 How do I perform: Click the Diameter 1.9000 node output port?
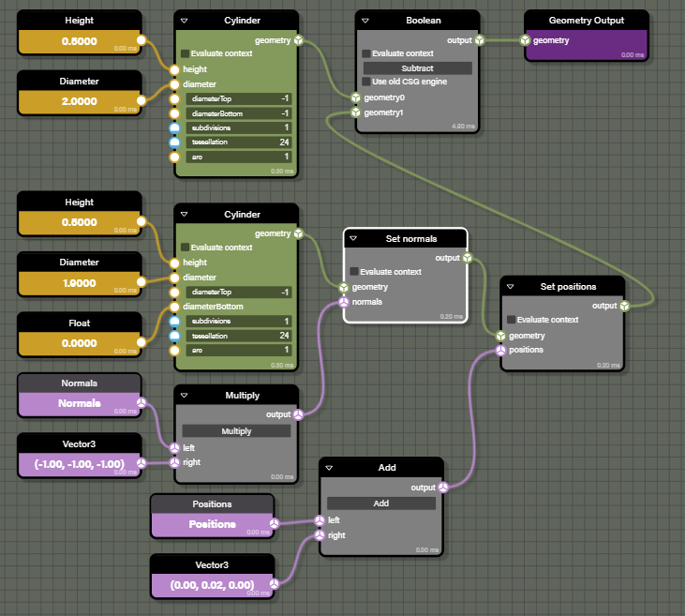tap(141, 282)
